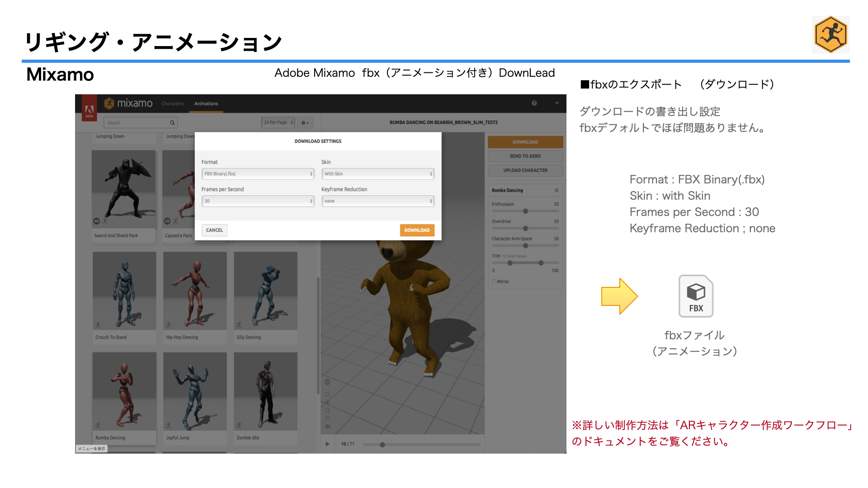
Task: Click the mixamo logo in header
Action: point(128,103)
